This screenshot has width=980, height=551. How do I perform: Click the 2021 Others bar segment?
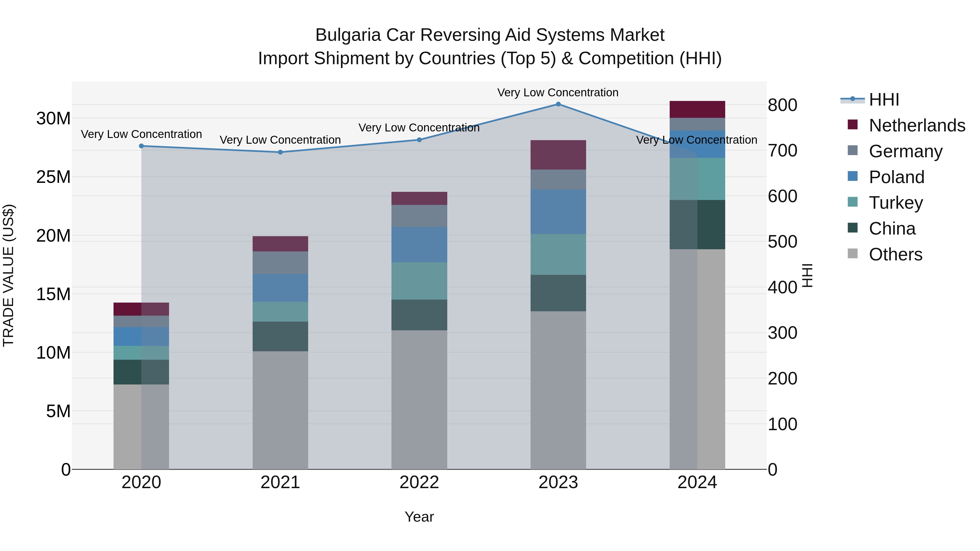tap(280, 410)
